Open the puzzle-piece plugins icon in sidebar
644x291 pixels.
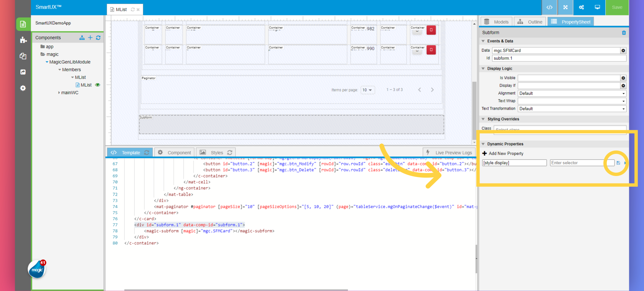(x=23, y=40)
